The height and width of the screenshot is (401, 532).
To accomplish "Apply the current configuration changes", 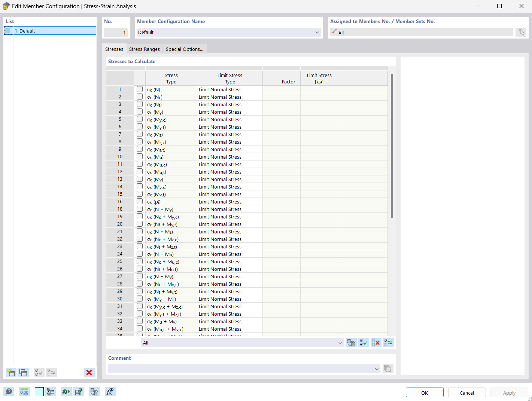I will click(509, 392).
